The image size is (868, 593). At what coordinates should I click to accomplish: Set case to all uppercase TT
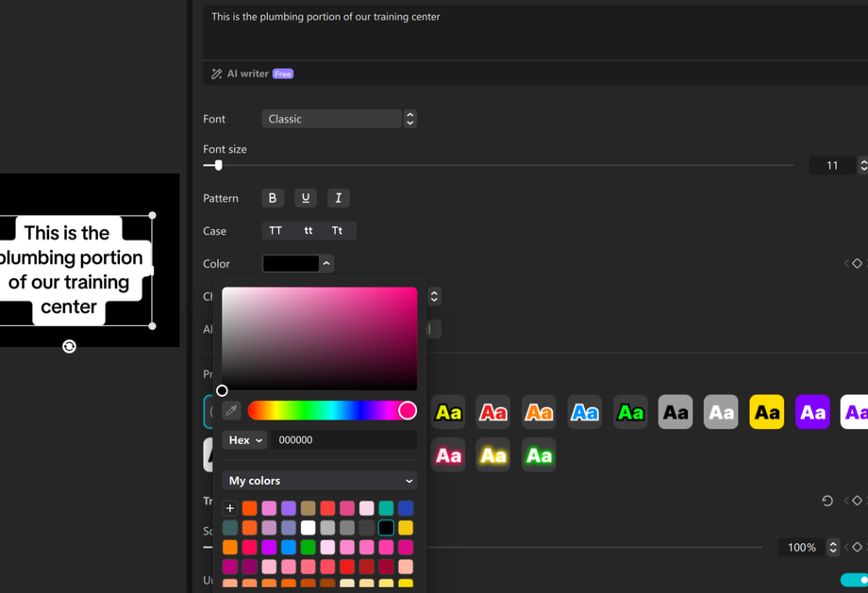[x=275, y=231]
